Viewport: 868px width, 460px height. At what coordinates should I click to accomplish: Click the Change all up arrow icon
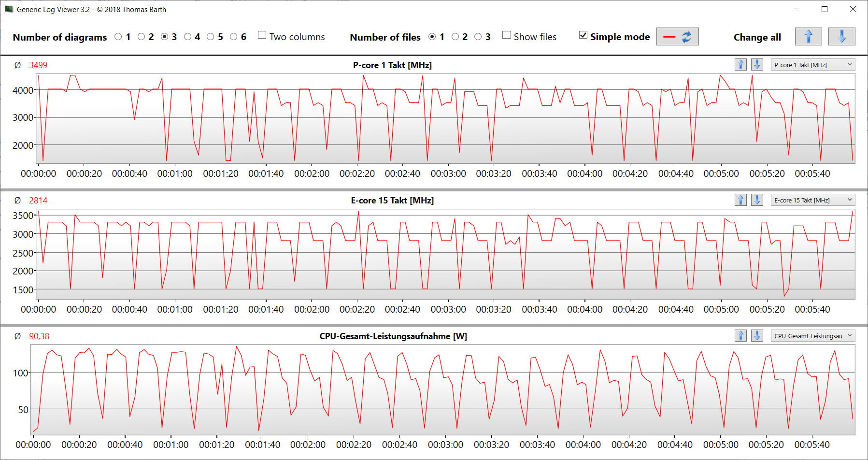(x=808, y=37)
